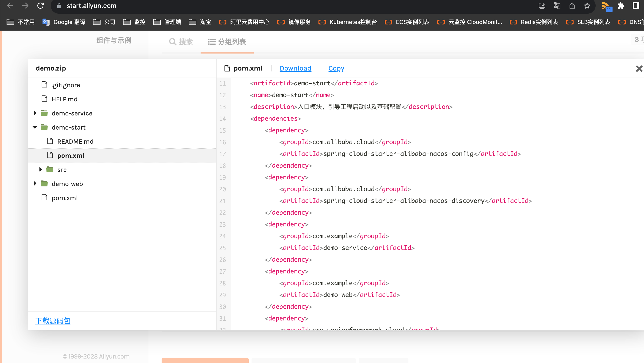Click the pom.xml file title in header
The height and width of the screenshot is (363, 644).
pos(248,68)
